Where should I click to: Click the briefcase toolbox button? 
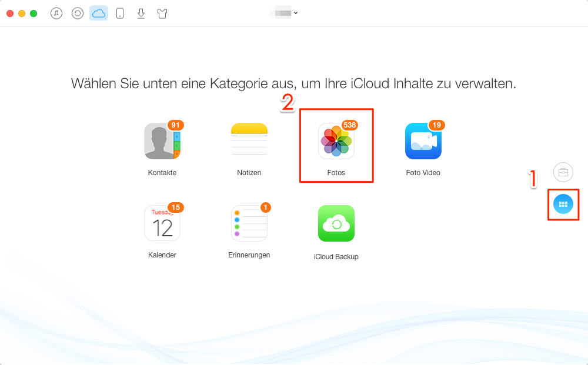(563, 172)
